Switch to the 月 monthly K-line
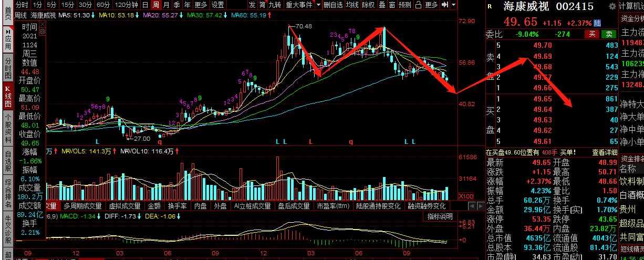The width and height of the screenshot is (644, 260). (x=167, y=5)
